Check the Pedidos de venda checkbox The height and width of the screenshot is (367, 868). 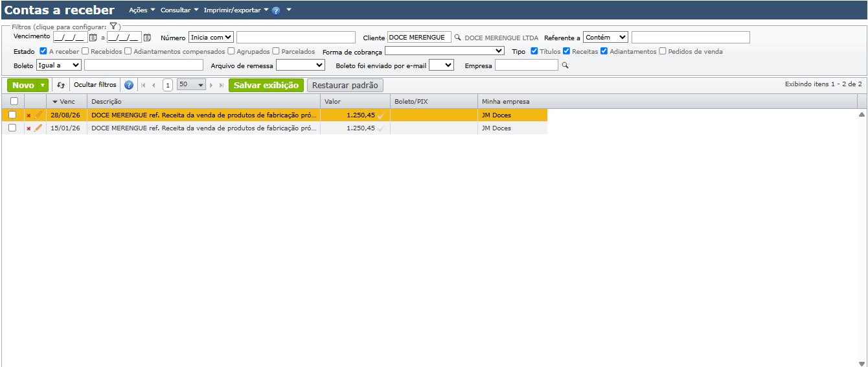663,51
